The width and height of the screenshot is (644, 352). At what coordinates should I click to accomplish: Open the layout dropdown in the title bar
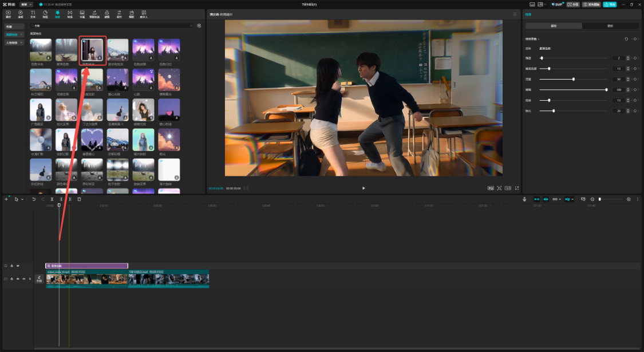[542, 5]
